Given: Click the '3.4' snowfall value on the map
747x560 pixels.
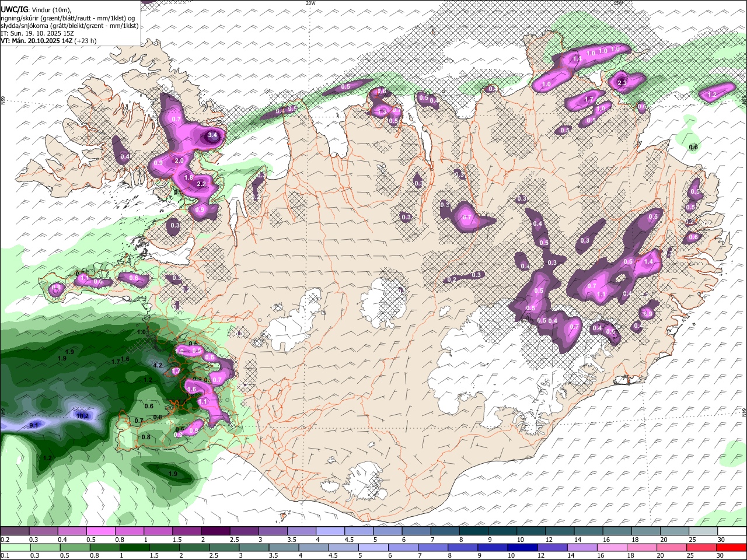Looking at the screenshot, I should tap(212, 135).
